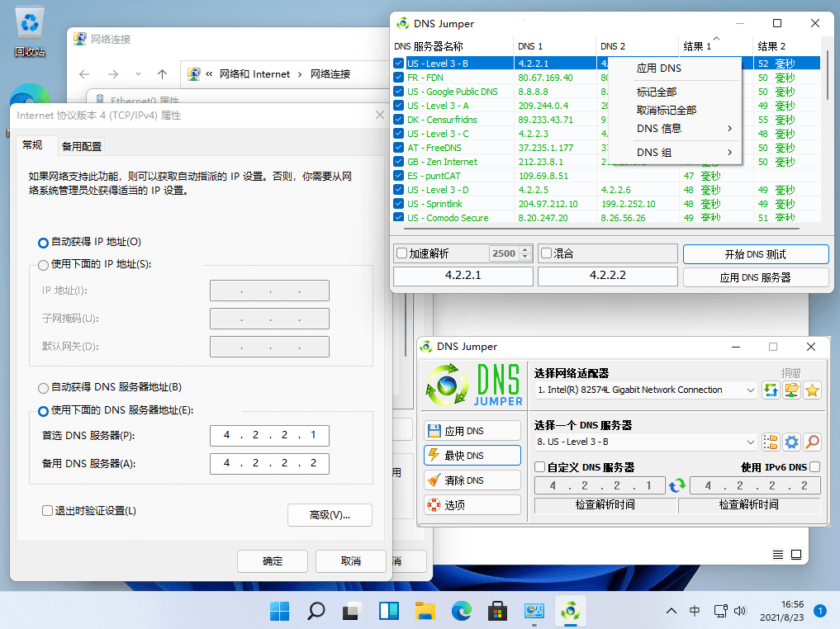Screen dimensions: 840x629
Task: Tick the 混合 checkbox
Action: [x=547, y=253]
